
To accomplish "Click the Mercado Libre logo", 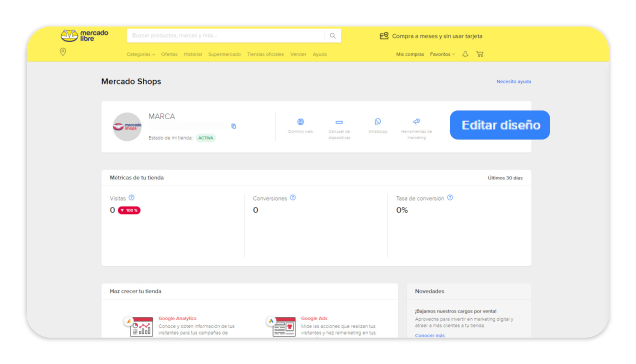I will point(84,36).
